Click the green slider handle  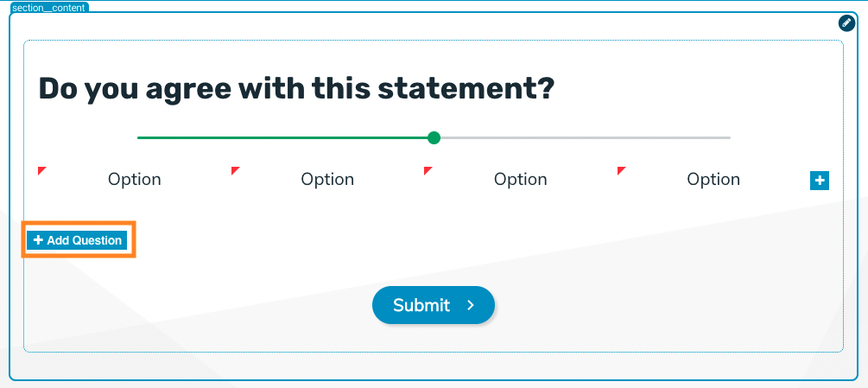434,137
